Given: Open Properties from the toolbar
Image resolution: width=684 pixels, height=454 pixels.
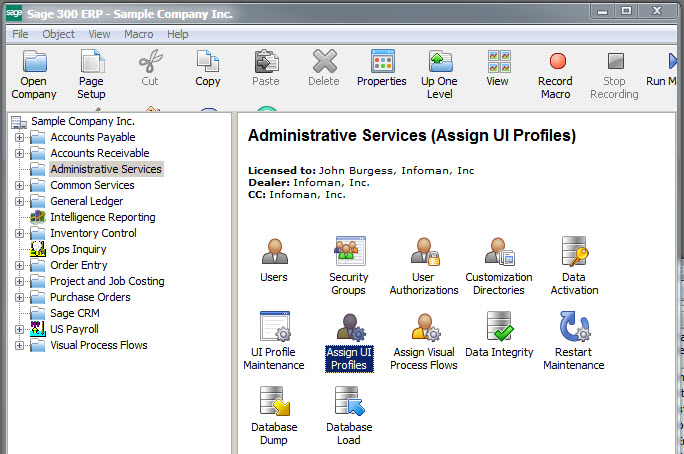Looking at the screenshot, I should pyautogui.click(x=382, y=68).
